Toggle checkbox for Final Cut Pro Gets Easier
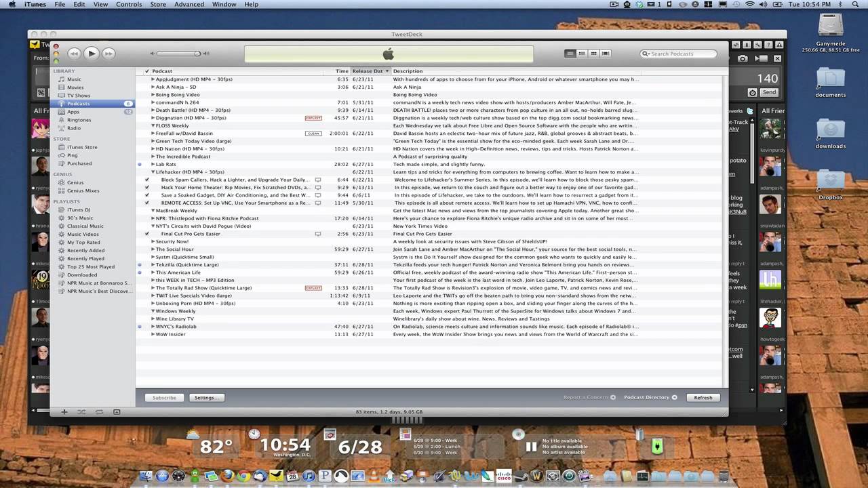 [x=147, y=234]
